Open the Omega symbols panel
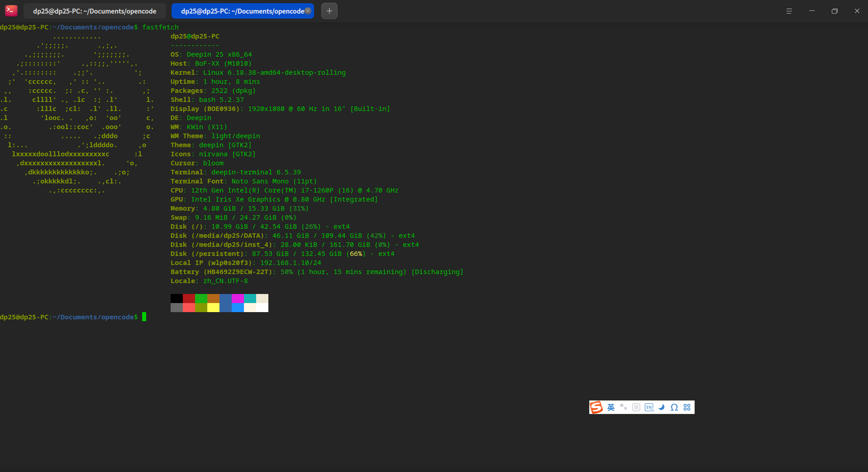 point(674,407)
